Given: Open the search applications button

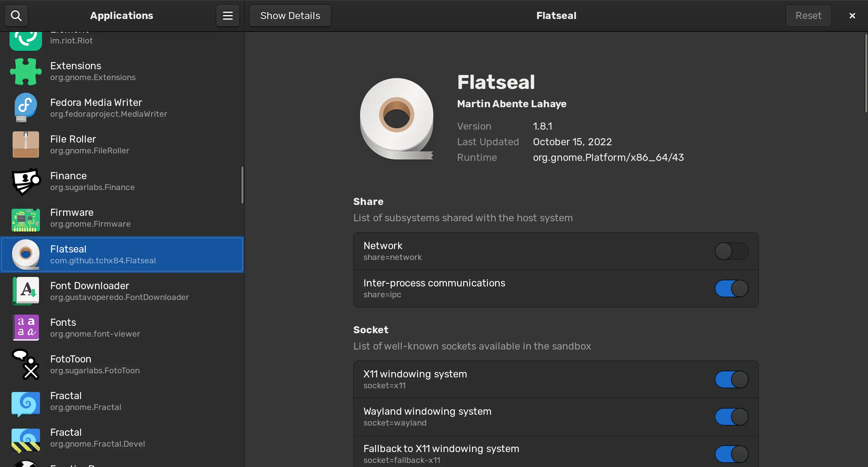Looking at the screenshot, I should coord(16,16).
